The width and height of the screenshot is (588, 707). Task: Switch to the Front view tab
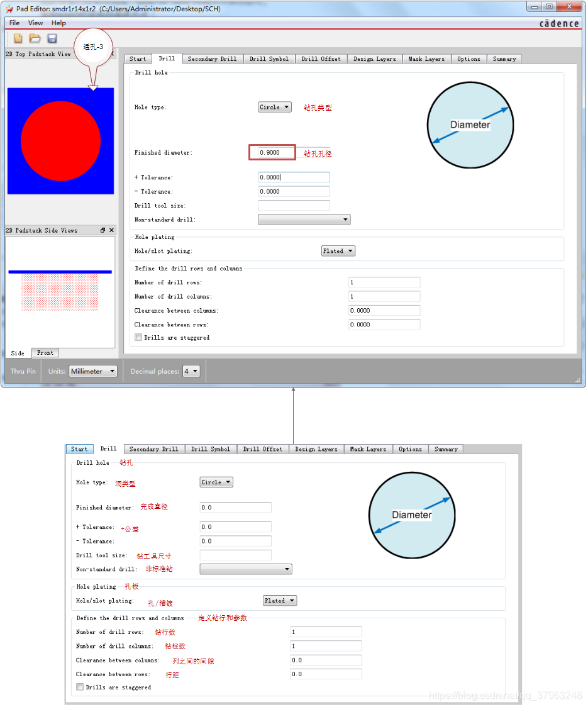point(45,353)
